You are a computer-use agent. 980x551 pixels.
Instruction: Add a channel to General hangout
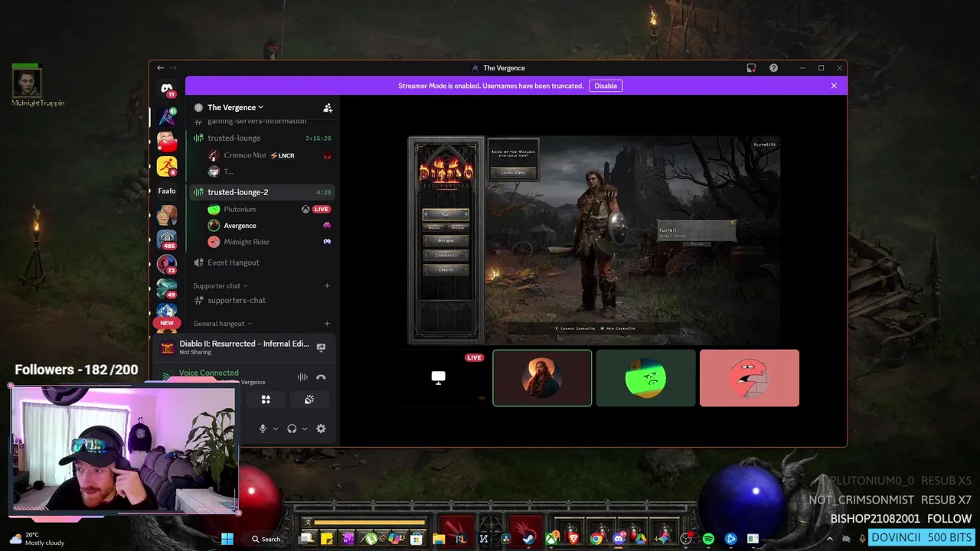tap(327, 324)
